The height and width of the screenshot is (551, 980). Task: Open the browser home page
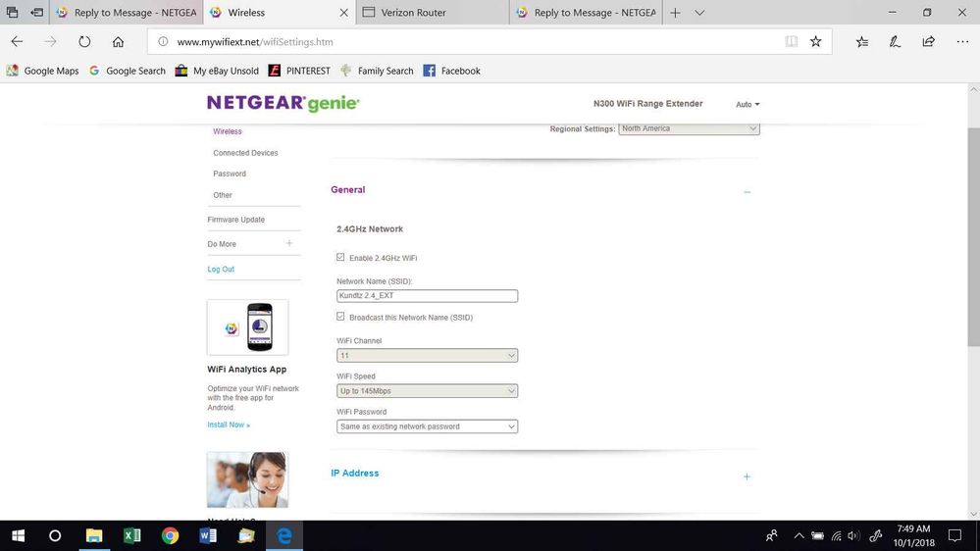tap(118, 42)
